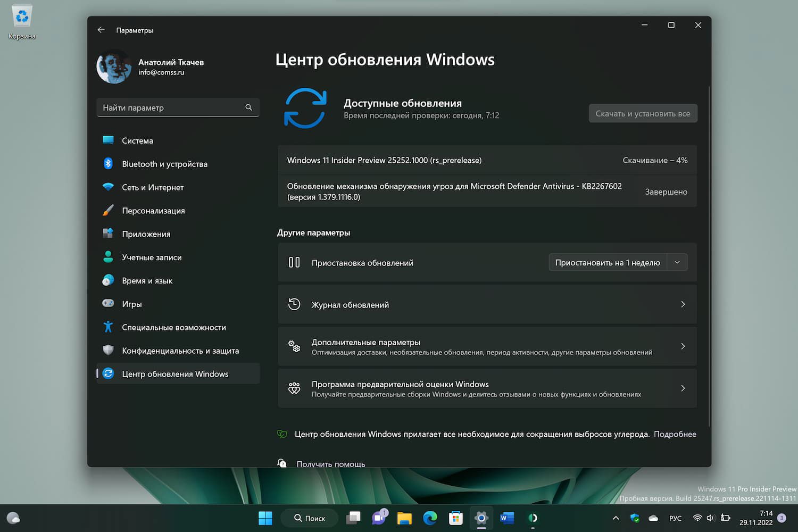Viewport: 798px width, 532px height.
Task: Select Учетные записи navigation item
Action: tap(152, 257)
